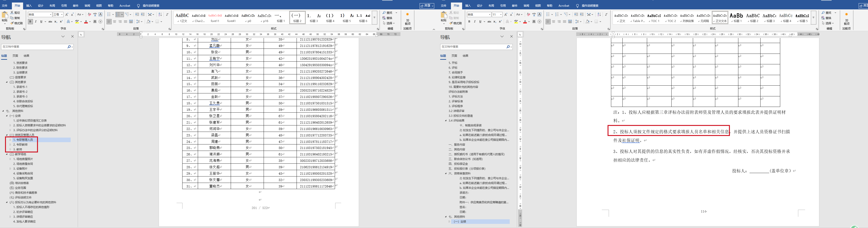Click the A-Z sort icon in left window
The image size is (868, 228).
click(x=160, y=14)
